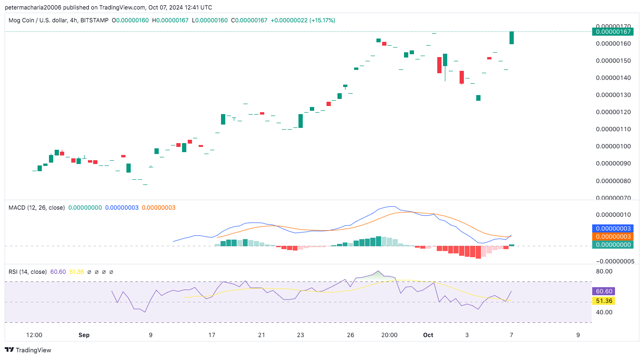This screenshot has width=644, height=358.
Task: Click the blue MACD value '0.00000003' in legend
Action: pos(122,208)
